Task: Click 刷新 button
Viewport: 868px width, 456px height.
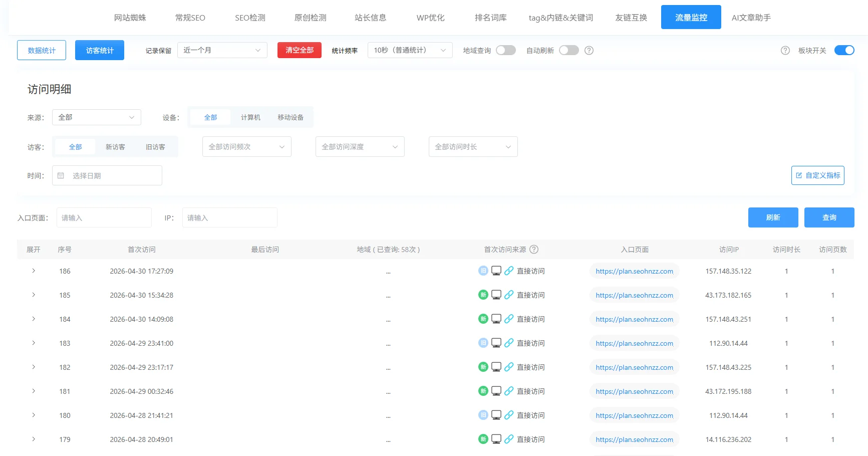Action: 773,217
